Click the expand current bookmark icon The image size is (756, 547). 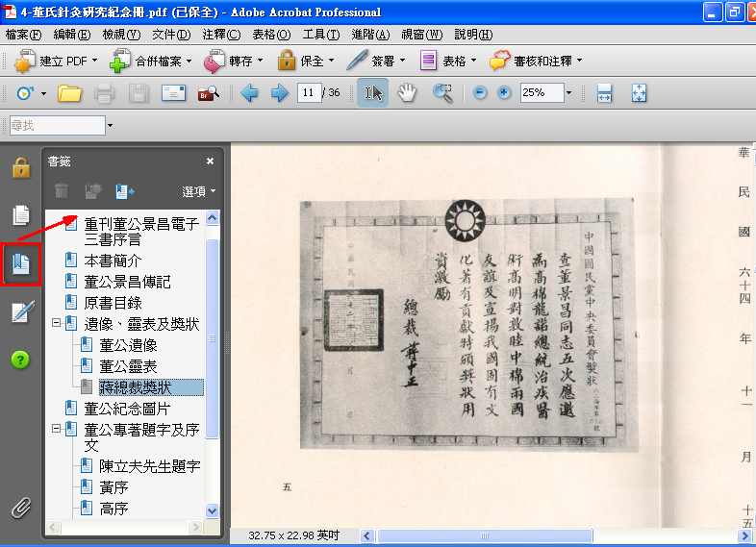[x=124, y=191]
